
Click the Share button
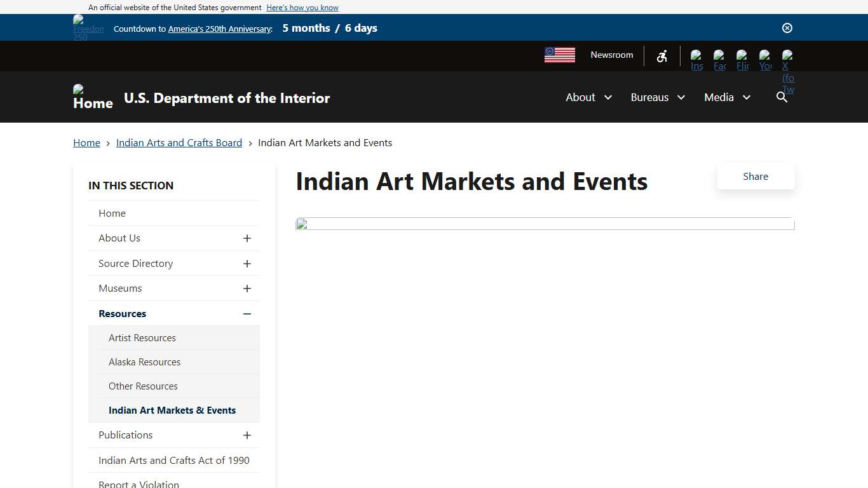(756, 176)
